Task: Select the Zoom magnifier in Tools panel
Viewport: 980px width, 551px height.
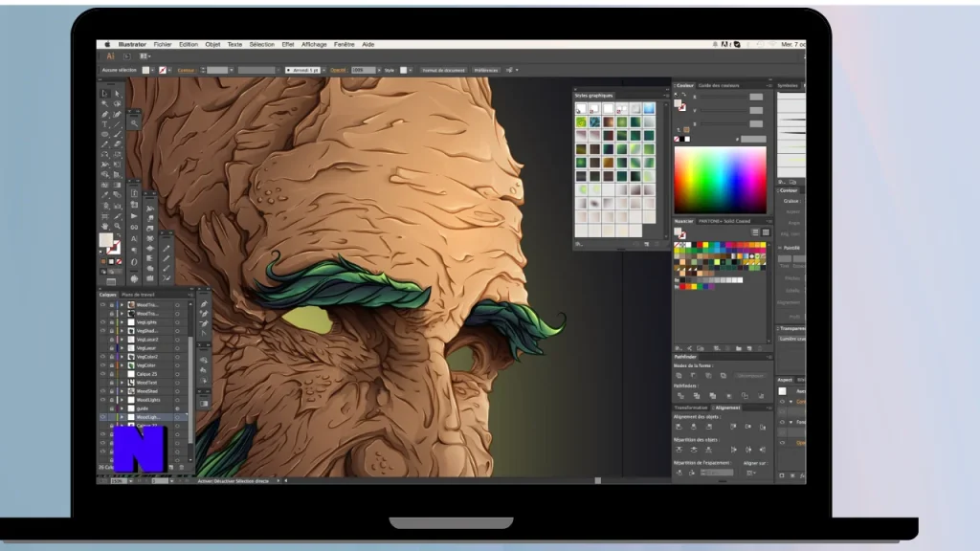Action: click(x=117, y=226)
